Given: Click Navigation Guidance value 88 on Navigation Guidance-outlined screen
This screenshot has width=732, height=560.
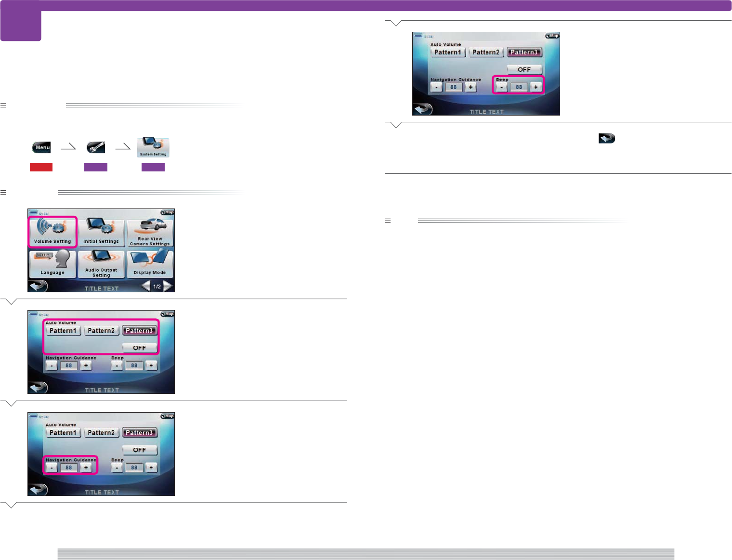Looking at the screenshot, I should pos(69,468).
